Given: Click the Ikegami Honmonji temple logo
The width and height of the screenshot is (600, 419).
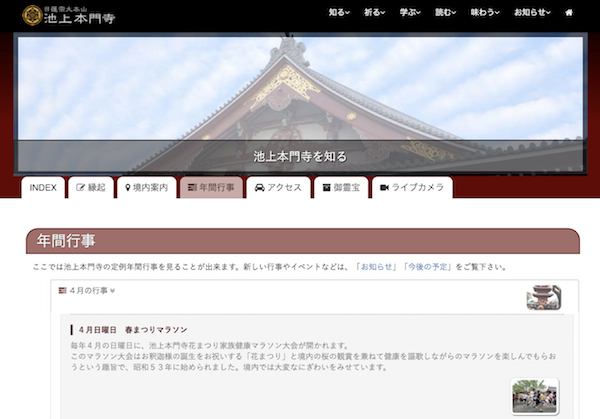Looking at the screenshot, I should [69, 15].
